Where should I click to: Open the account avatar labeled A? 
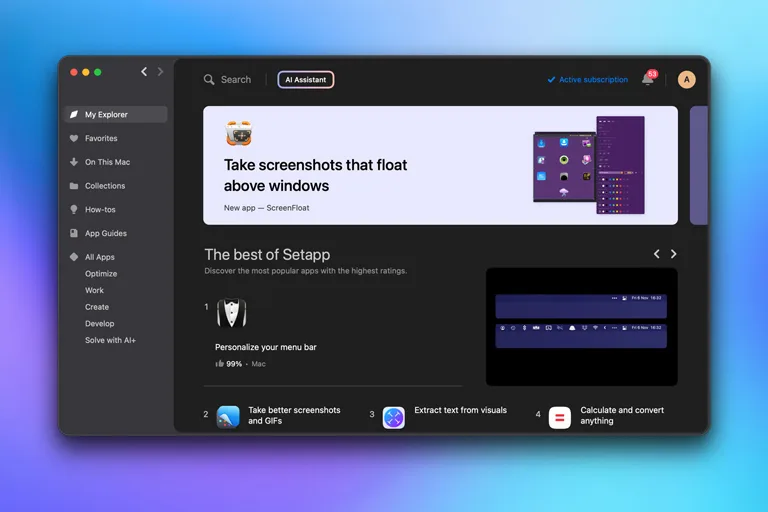click(687, 79)
